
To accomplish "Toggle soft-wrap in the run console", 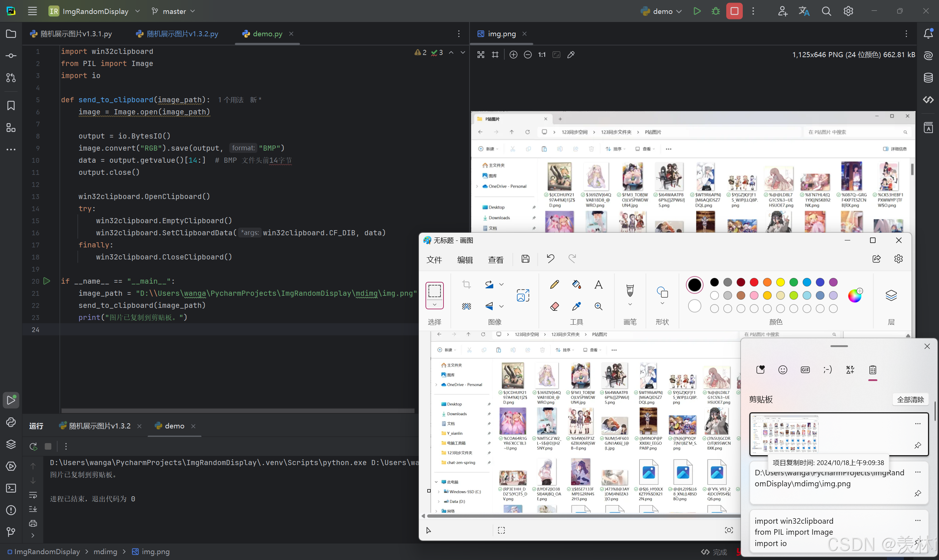I will pos(33,495).
